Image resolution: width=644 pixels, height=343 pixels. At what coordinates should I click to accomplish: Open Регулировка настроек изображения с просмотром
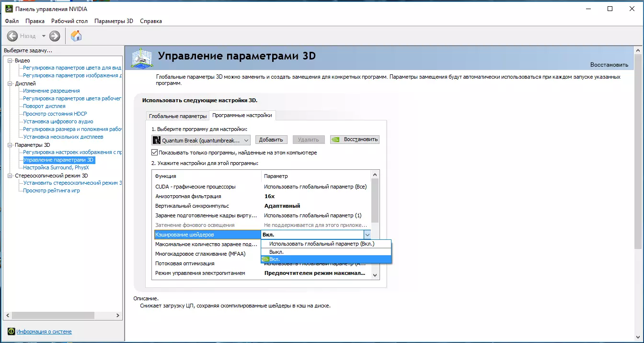(72, 152)
